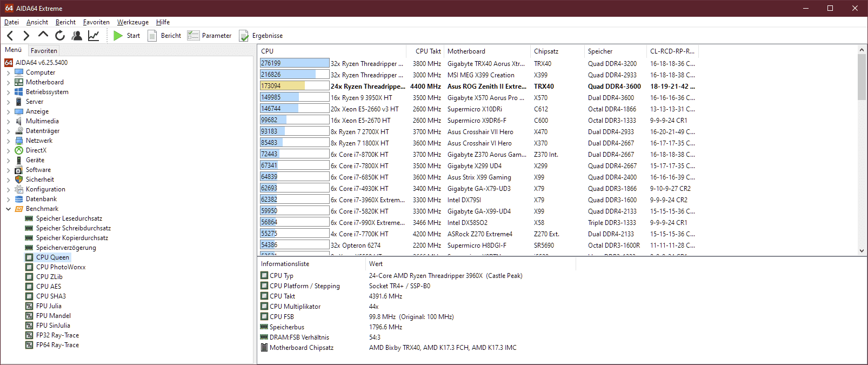Open the Bericht menu in the menu bar
The width and height of the screenshot is (868, 365).
click(65, 22)
